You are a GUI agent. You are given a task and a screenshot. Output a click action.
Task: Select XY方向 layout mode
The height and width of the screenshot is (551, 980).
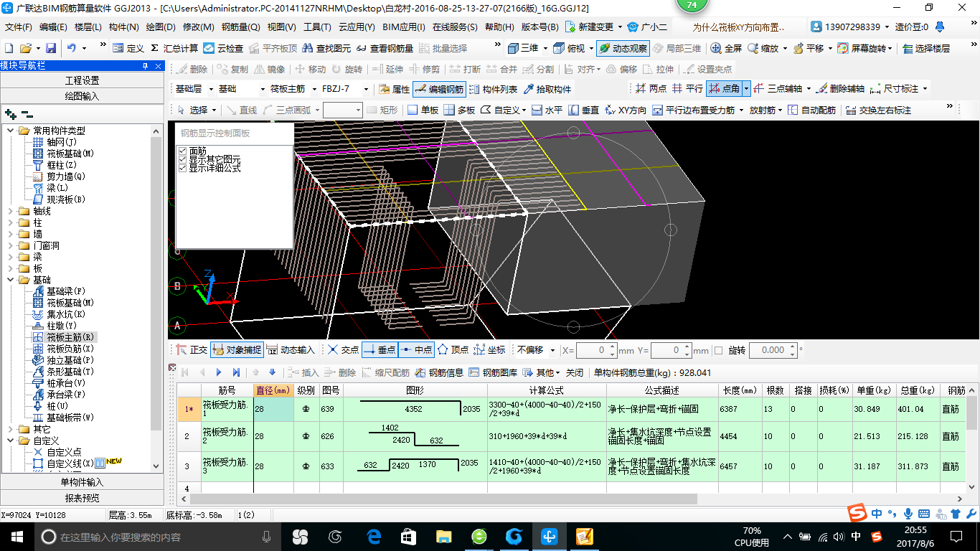[x=626, y=110]
